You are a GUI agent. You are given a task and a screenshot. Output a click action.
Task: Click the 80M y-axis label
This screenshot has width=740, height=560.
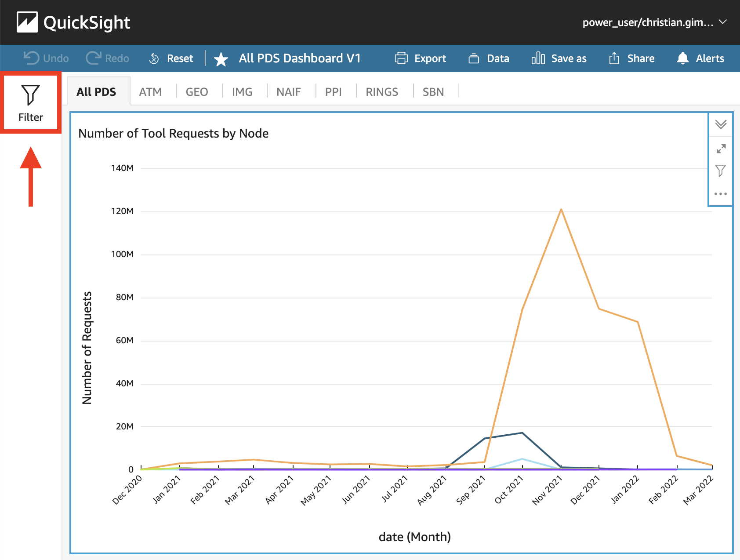click(125, 297)
